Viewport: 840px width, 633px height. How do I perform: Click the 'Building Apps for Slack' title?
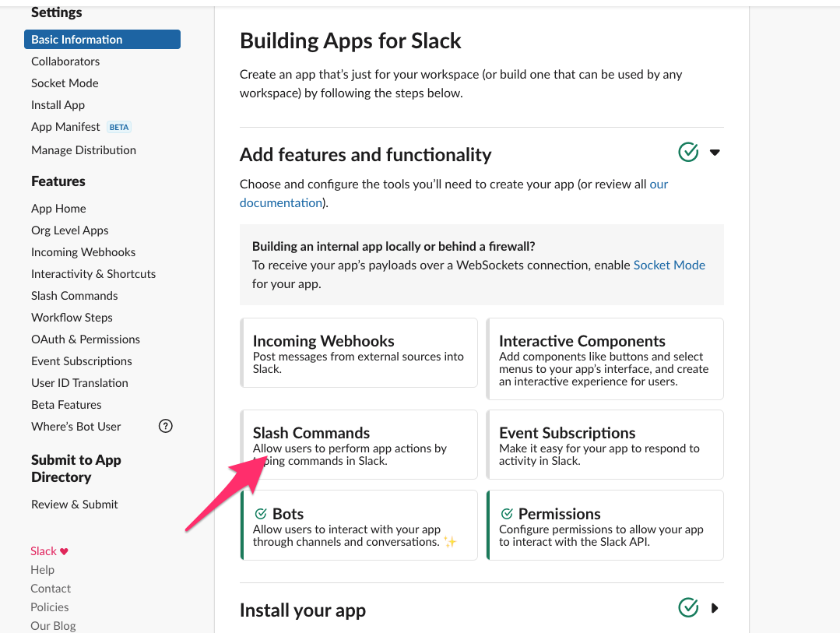pyautogui.click(x=350, y=40)
